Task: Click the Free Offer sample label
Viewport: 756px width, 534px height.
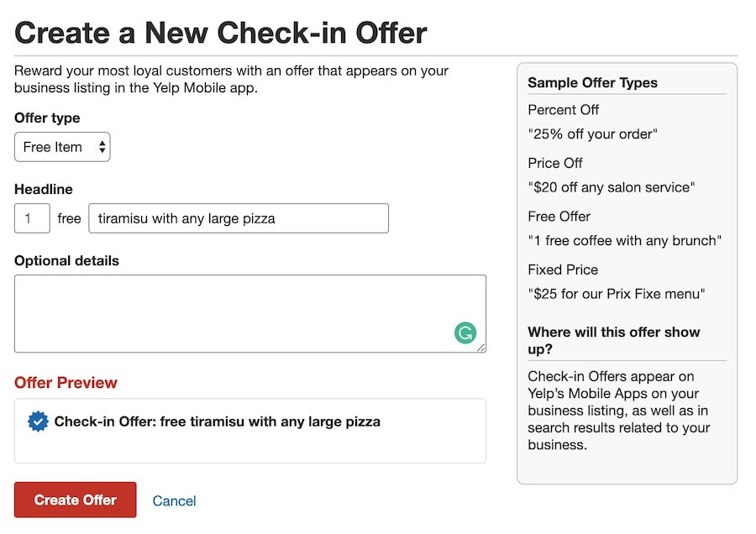Action: pyautogui.click(x=559, y=217)
